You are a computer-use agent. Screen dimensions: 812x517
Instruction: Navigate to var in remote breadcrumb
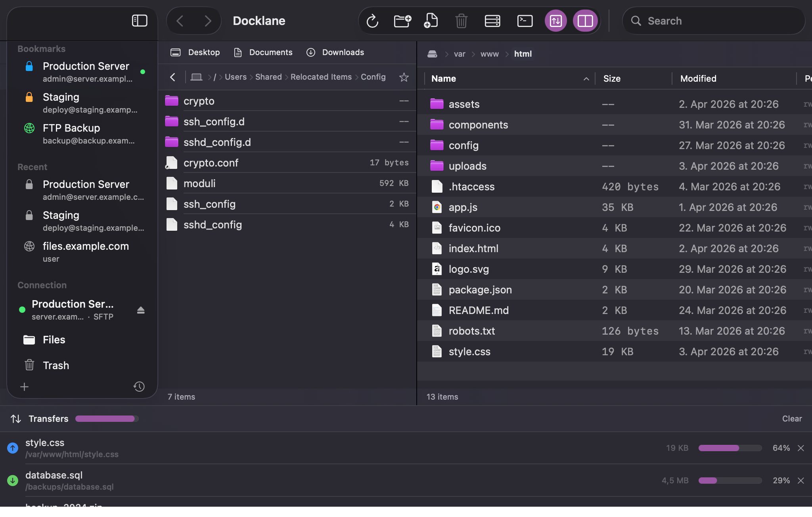460,54
